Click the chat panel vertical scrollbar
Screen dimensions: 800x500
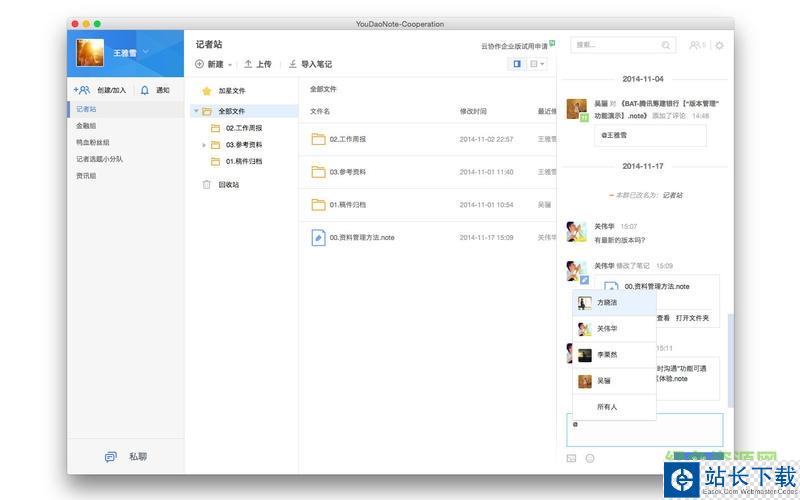pyautogui.click(x=730, y=360)
